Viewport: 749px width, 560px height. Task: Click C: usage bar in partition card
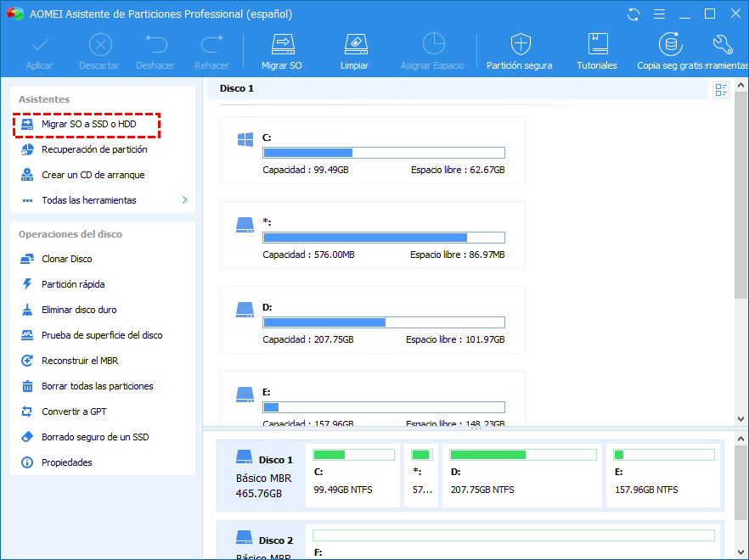tap(384, 153)
